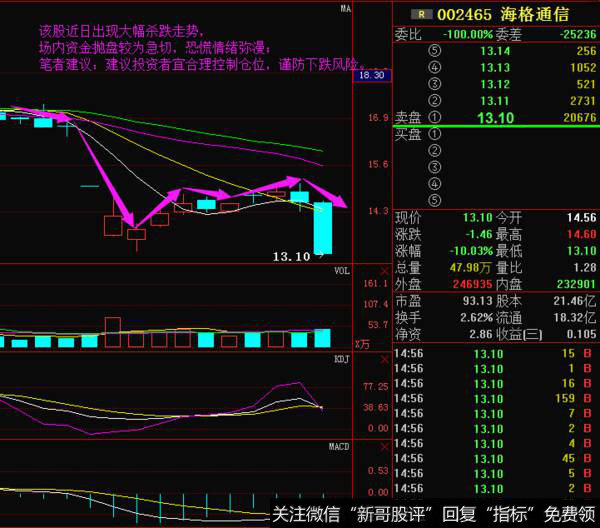Click the stock title 002465 海格通信

[503, 15]
